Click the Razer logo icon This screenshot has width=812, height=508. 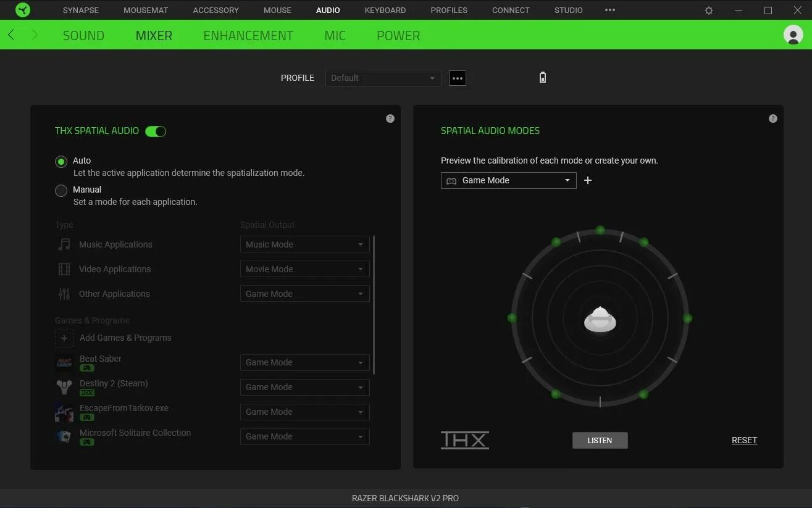pos(23,10)
